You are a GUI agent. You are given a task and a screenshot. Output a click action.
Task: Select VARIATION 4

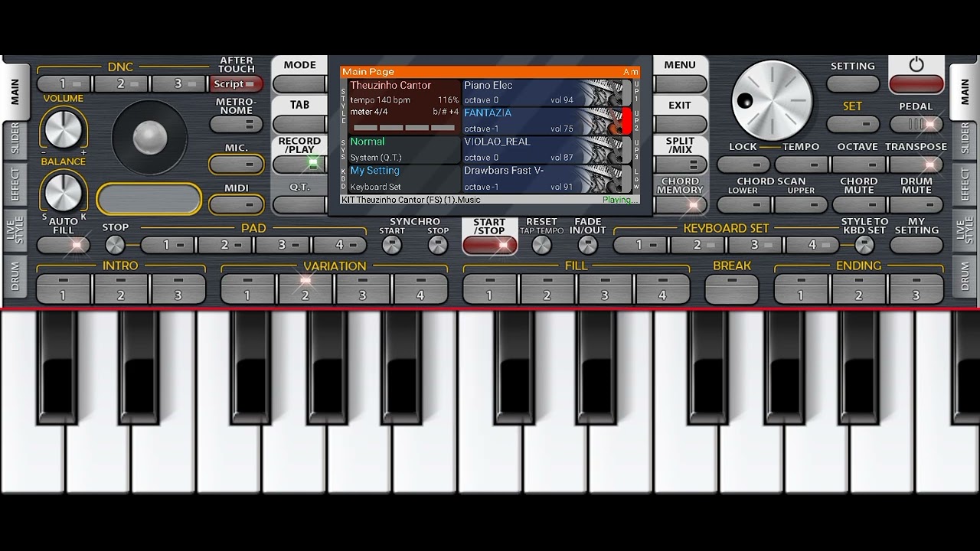(420, 289)
